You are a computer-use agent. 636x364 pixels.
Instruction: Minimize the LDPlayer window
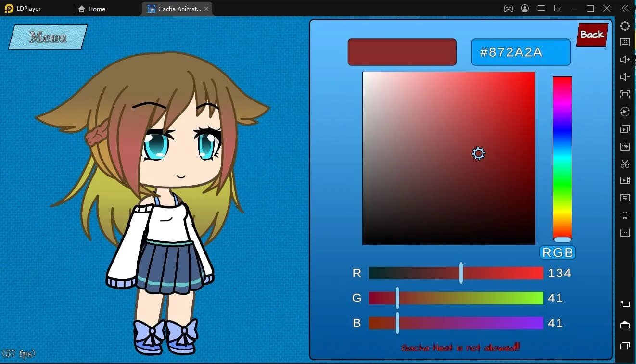(x=574, y=8)
